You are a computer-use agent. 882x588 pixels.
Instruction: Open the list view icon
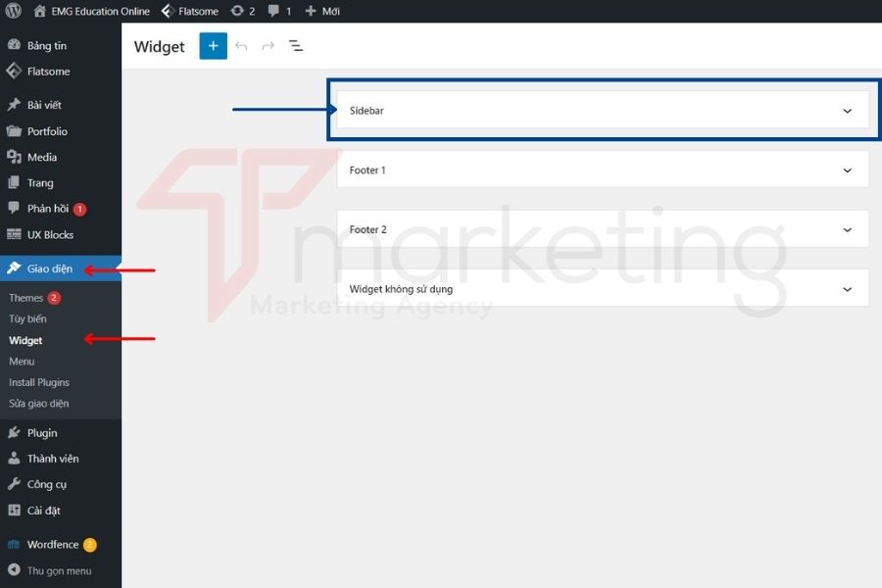[x=296, y=46]
